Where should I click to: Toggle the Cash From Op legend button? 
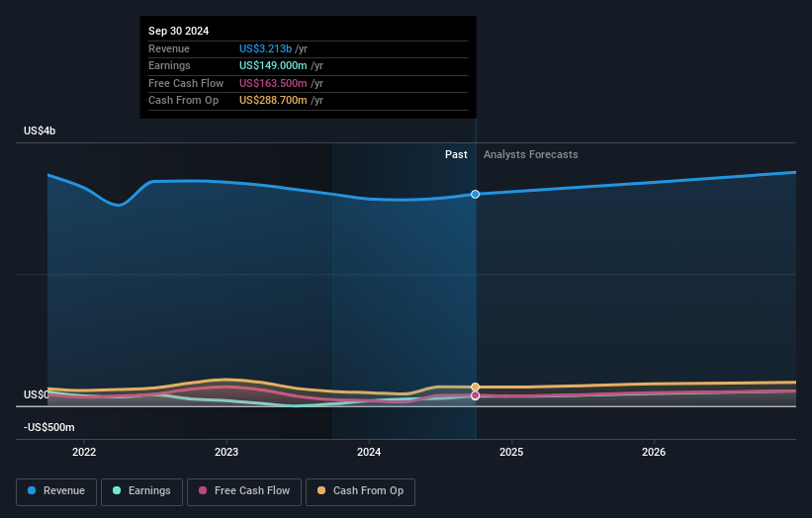click(360, 491)
